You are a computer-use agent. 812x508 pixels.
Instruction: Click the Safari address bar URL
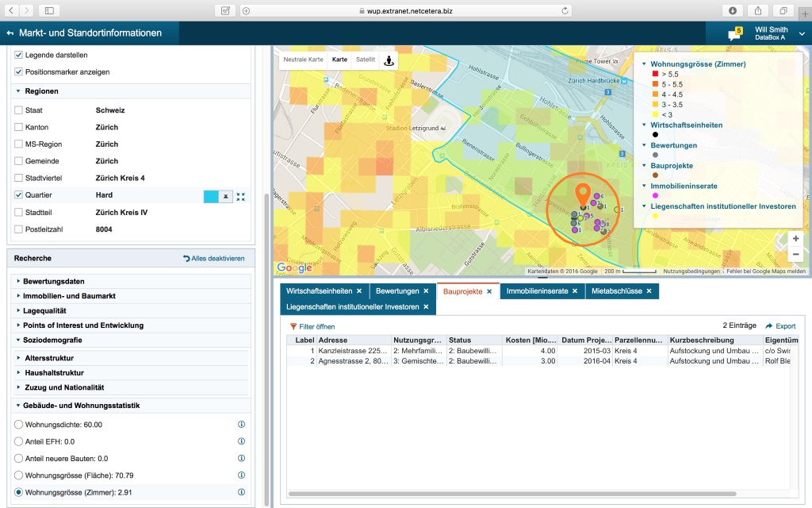coord(405,11)
